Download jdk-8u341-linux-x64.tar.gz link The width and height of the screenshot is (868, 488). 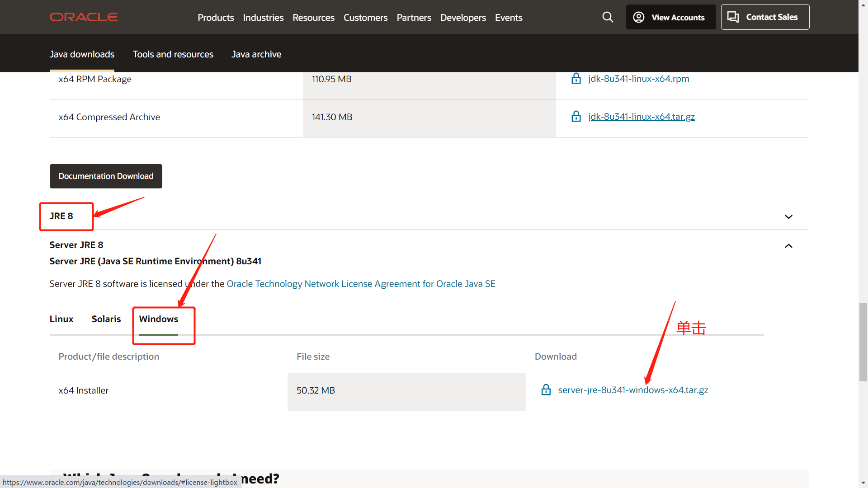641,117
